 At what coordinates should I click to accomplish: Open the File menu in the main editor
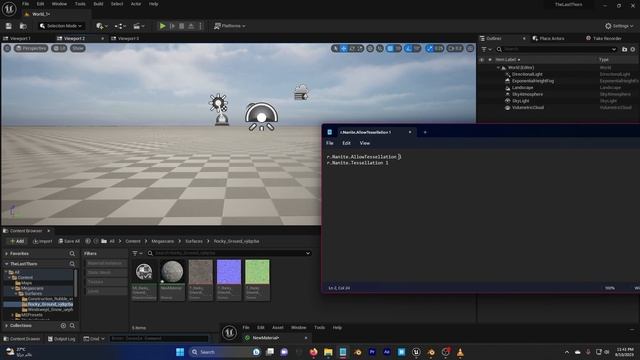pos(25,4)
